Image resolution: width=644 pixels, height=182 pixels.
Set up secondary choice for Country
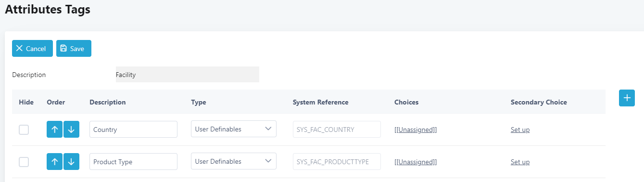pyautogui.click(x=520, y=130)
